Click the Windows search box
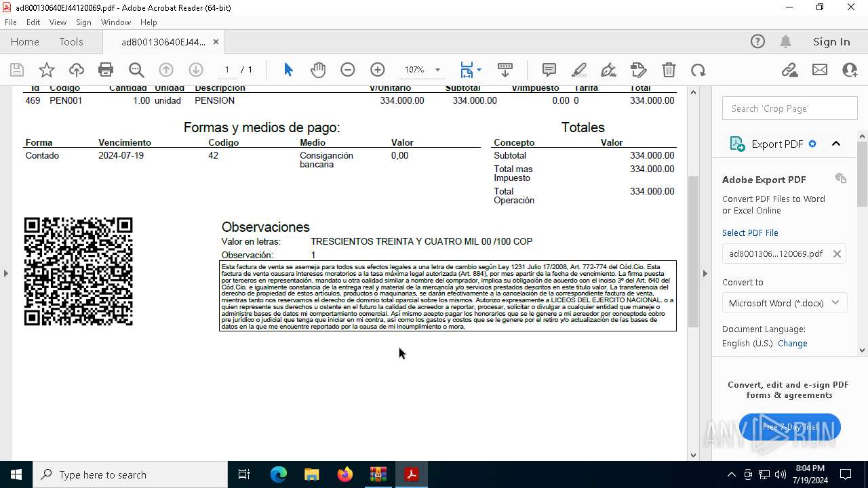This screenshot has width=868, height=488. click(x=130, y=474)
